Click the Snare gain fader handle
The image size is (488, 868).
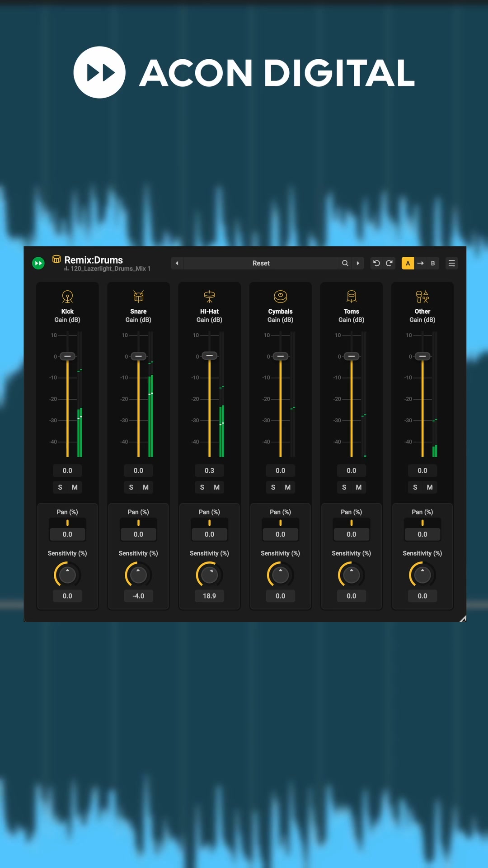(138, 356)
